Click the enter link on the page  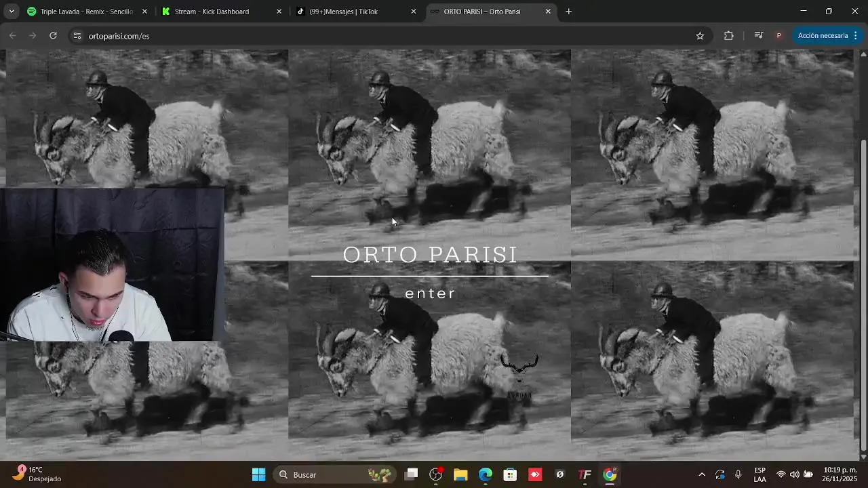(430, 293)
